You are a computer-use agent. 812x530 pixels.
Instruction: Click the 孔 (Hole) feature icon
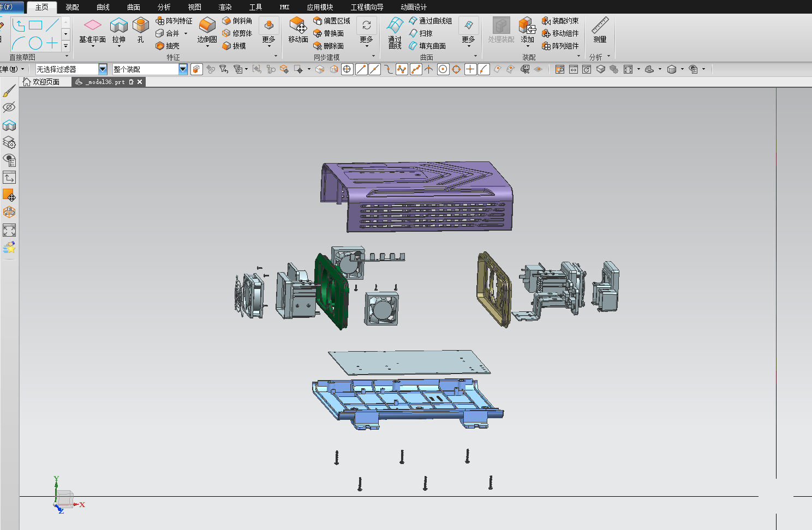pyautogui.click(x=140, y=30)
